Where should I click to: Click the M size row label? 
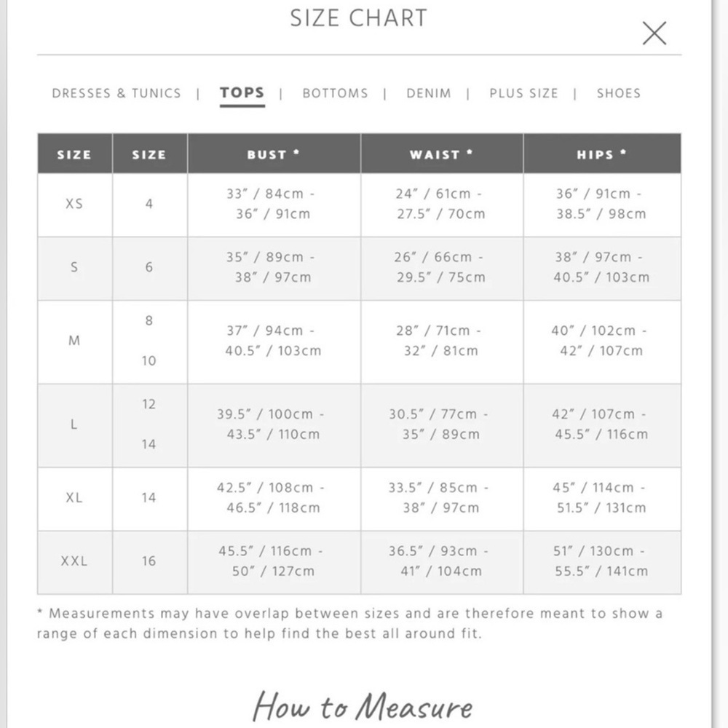click(74, 341)
